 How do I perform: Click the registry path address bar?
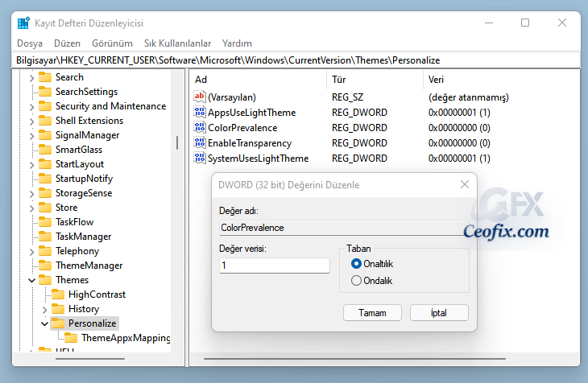click(296, 60)
